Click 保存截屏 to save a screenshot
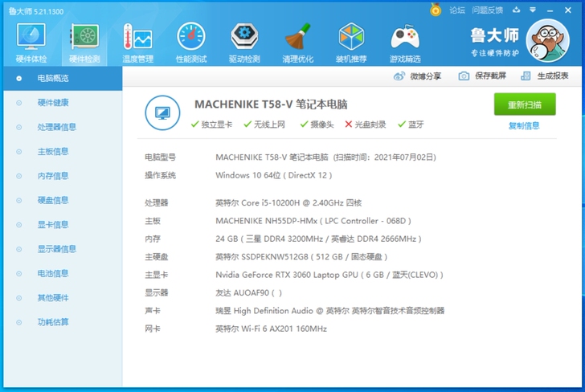This screenshot has width=585, height=392. point(482,76)
